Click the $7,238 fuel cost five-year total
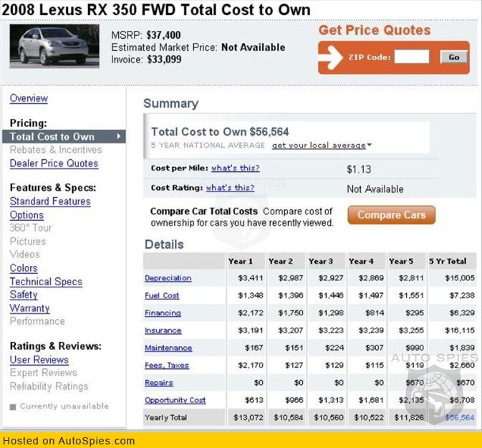This screenshot has width=482, height=448. pos(462,296)
